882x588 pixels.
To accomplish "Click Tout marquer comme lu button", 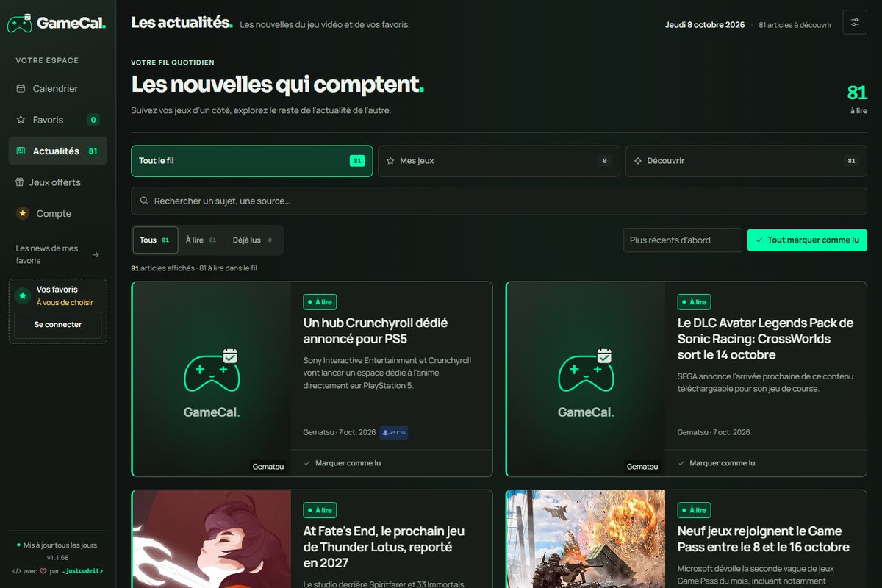I will [807, 240].
